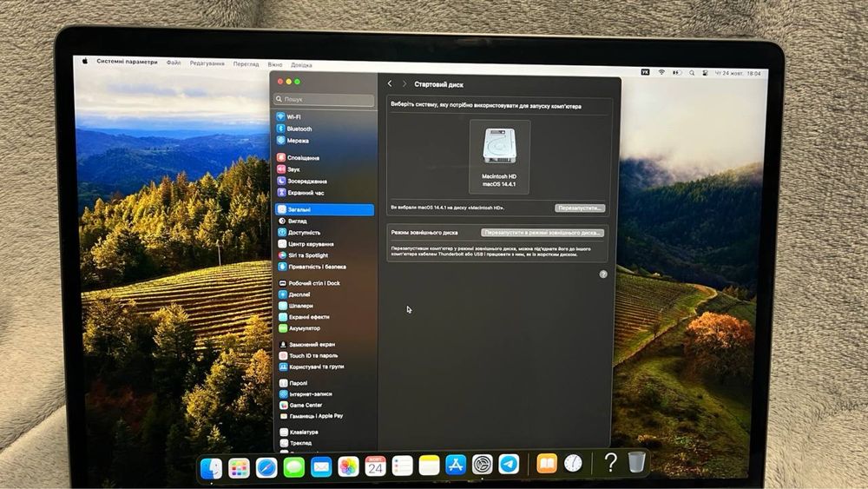
Task: Open Клавіатура settings
Action: [x=325, y=432]
